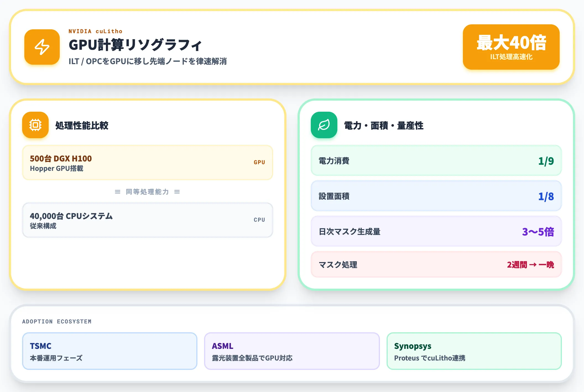Image resolution: width=584 pixels, height=392 pixels.
Task: Click the 設置面積 1/8 row
Action: 436,196
